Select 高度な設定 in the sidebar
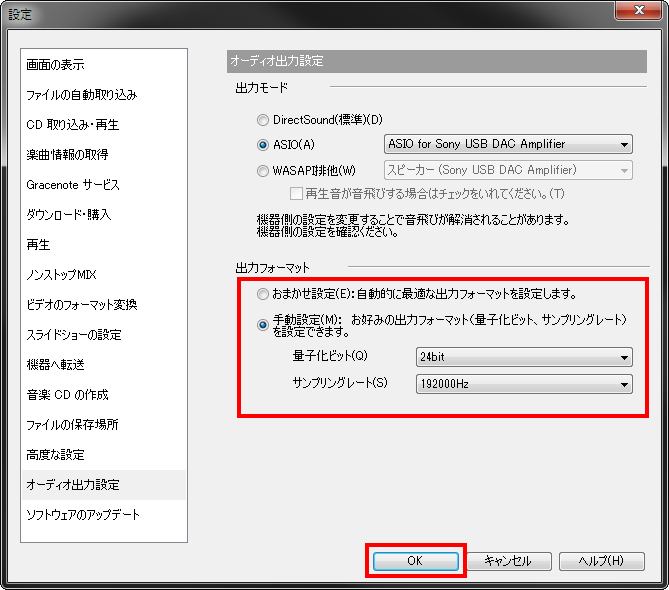The height and width of the screenshot is (590, 669). (x=55, y=455)
